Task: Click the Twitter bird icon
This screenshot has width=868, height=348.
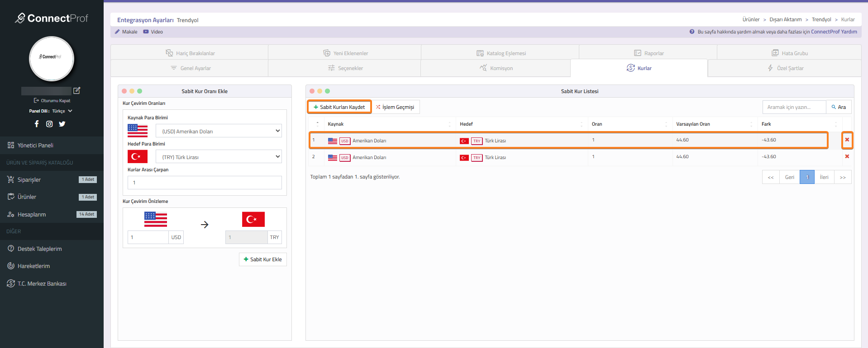Action: coord(62,124)
